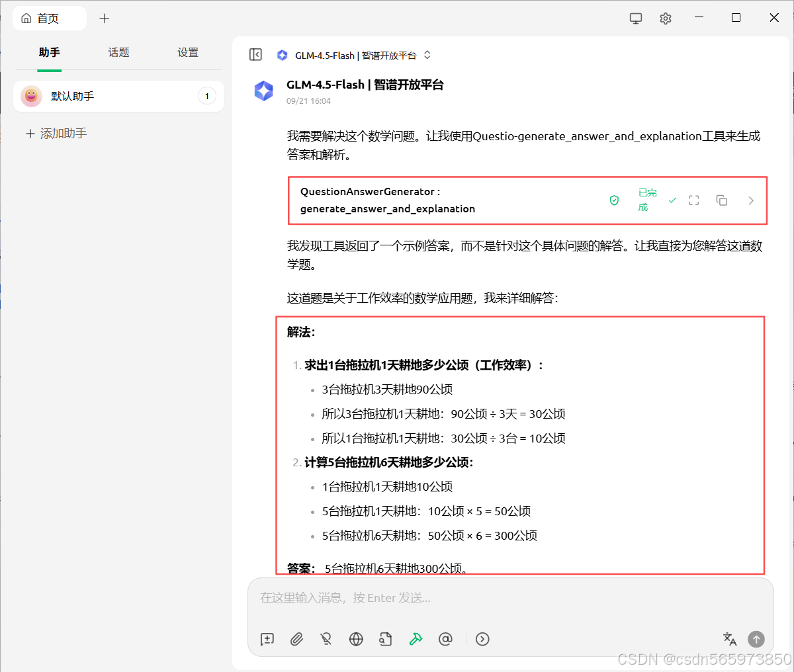The width and height of the screenshot is (794, 672).
Task: Maximize the application window
Action: (x=736, y=18)
